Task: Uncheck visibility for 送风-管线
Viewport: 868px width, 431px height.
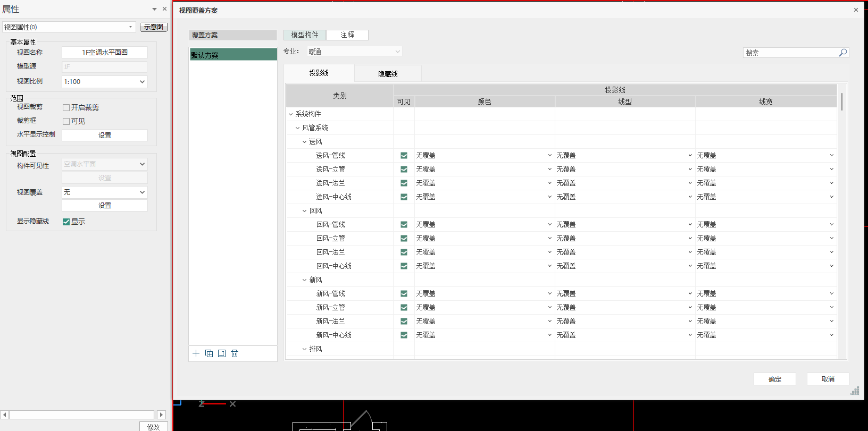Action: [404, 156]
